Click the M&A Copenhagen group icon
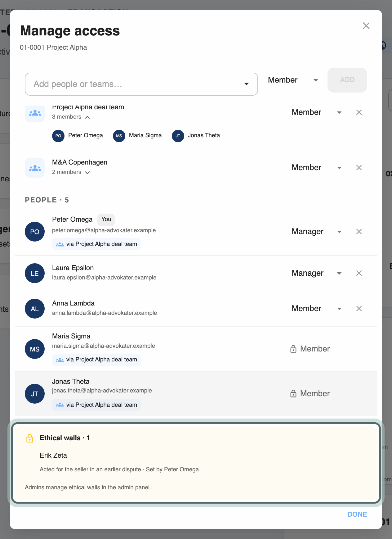Screen dimensions: 392x539 [35, 168]
